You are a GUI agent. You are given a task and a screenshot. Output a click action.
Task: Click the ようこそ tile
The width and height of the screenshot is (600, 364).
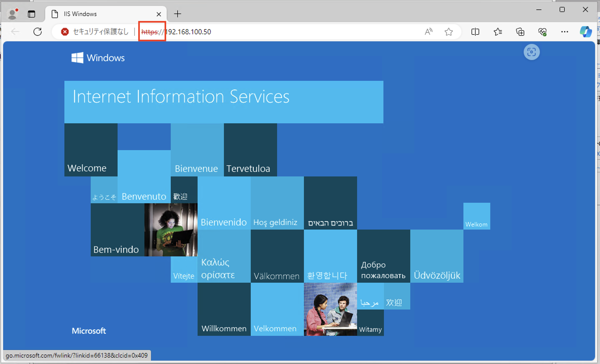coord(104,190)
